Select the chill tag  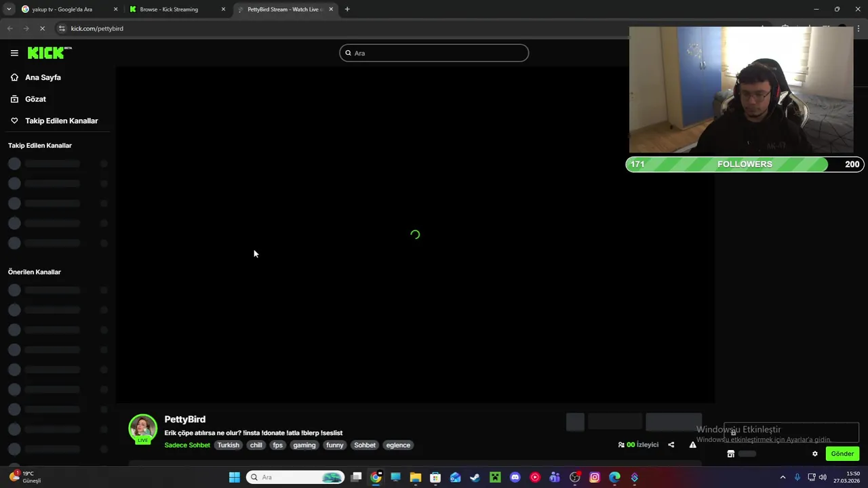pyautogui.click(x=256, y=445)
